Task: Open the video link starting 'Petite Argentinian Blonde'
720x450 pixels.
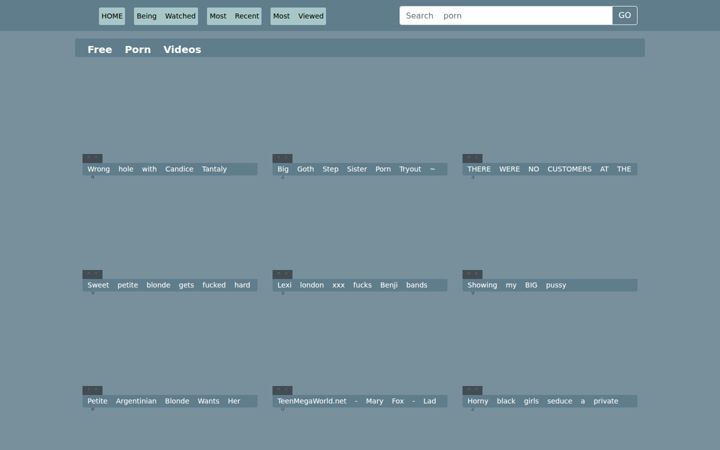Action: click(170, 401)
